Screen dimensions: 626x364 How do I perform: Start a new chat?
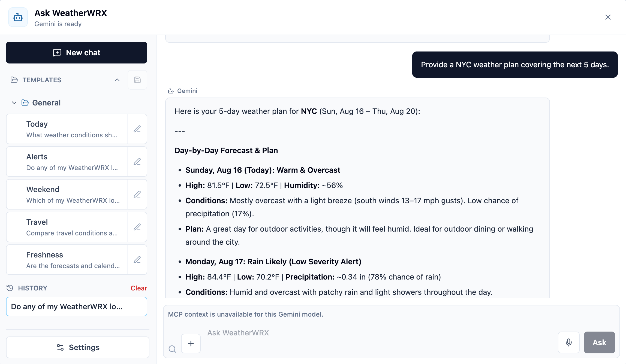(x=77, y=53)
